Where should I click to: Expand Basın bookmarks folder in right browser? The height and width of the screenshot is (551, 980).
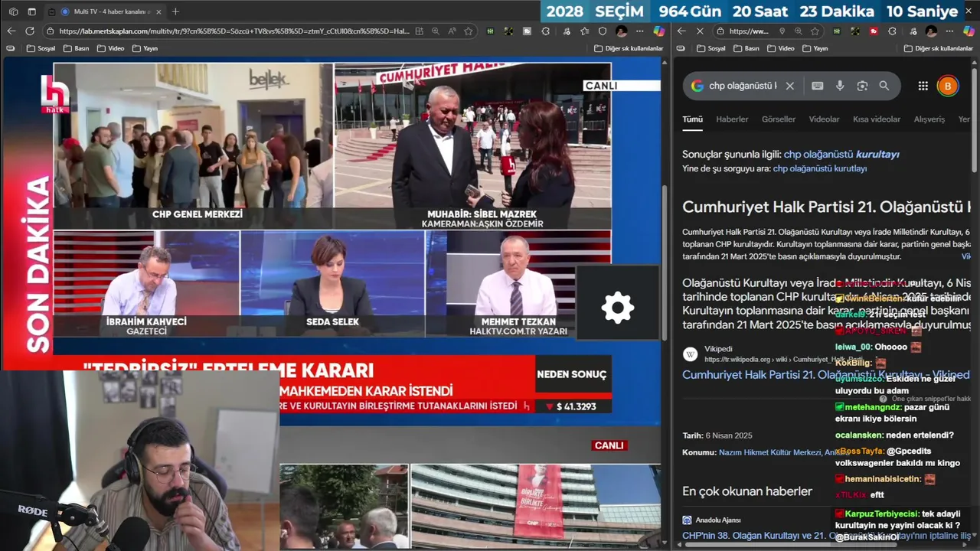click(746, 48)
